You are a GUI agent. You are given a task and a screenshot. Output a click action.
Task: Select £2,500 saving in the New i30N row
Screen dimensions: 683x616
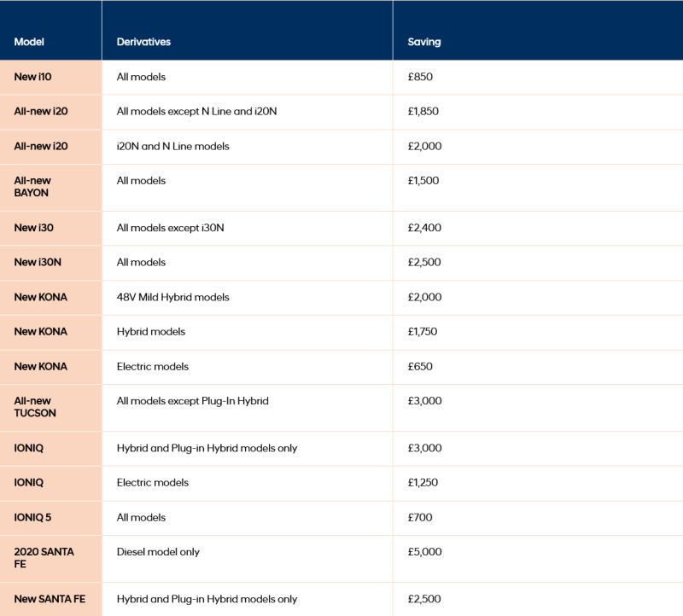click(x=424, y=262)
